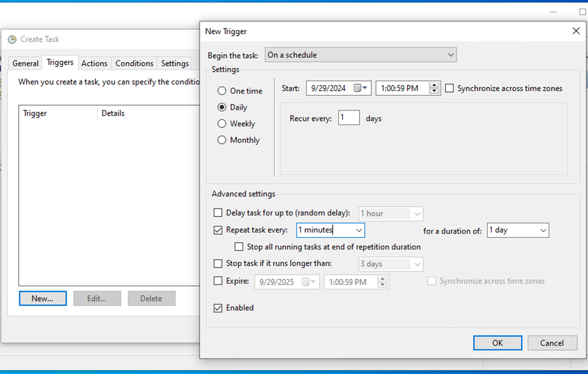Screen dimensions: 588x374
Task: Choose the Weekly schedule option
Action: click(x=222, y=124)
